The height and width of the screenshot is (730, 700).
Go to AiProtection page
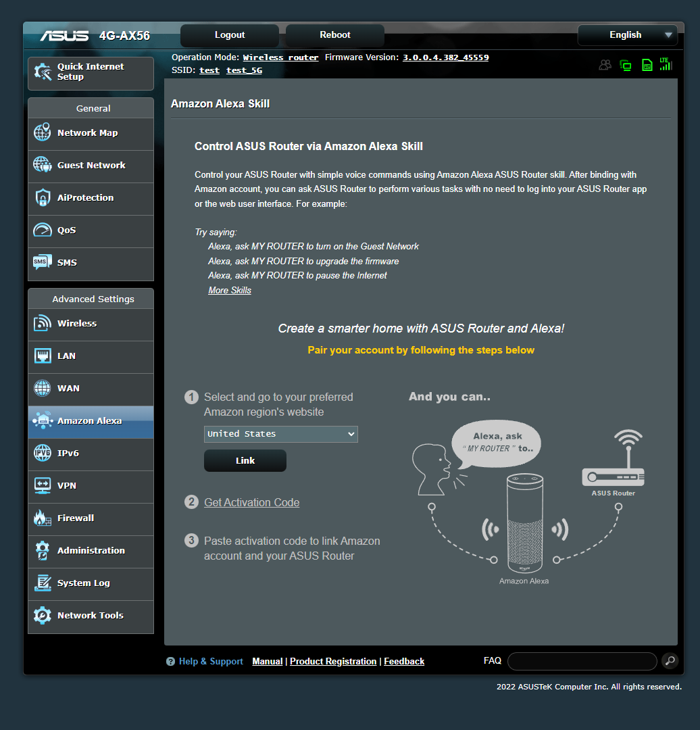point(91,198)
